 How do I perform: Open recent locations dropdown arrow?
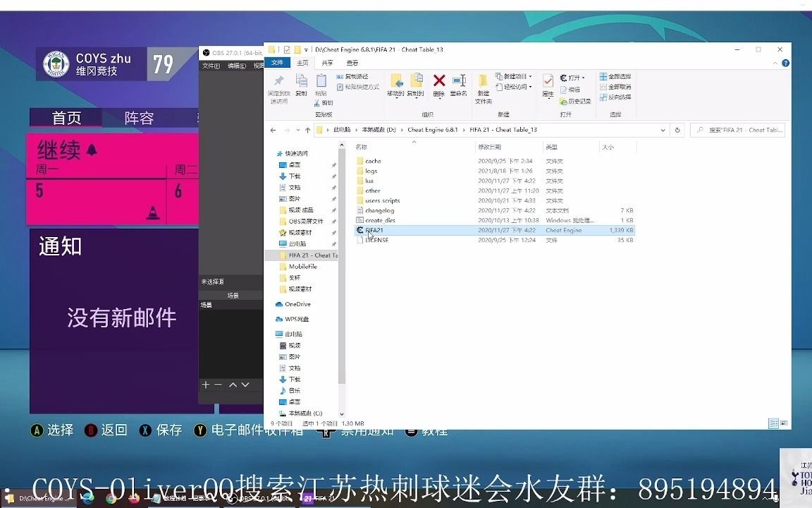(x=297, y=130)
